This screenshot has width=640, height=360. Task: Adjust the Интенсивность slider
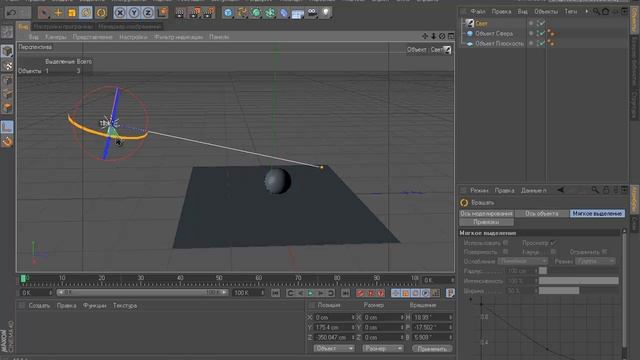[x=578, y=281]
